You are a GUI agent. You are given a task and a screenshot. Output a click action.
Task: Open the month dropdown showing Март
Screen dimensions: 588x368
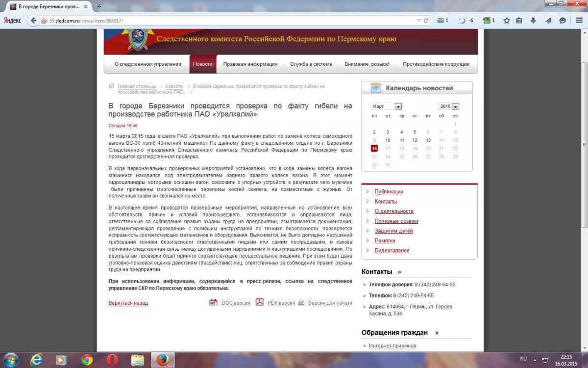387,106
